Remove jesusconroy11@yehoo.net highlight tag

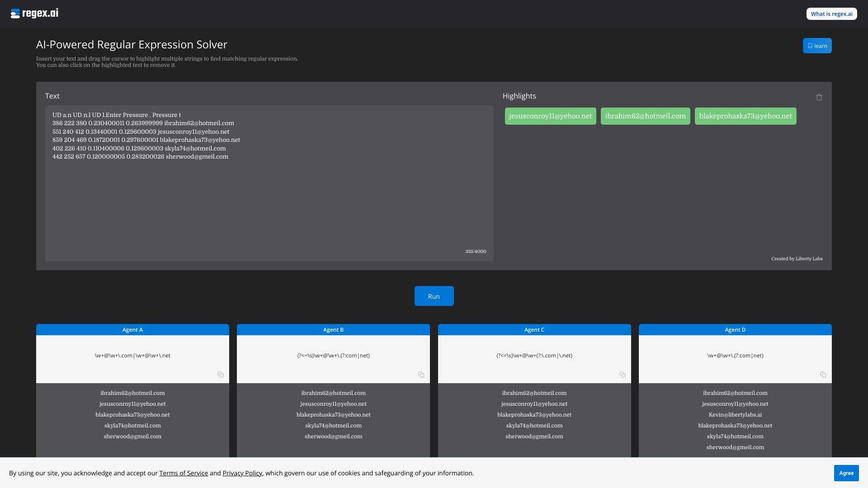pyautogui.click(x=550, y=116)
